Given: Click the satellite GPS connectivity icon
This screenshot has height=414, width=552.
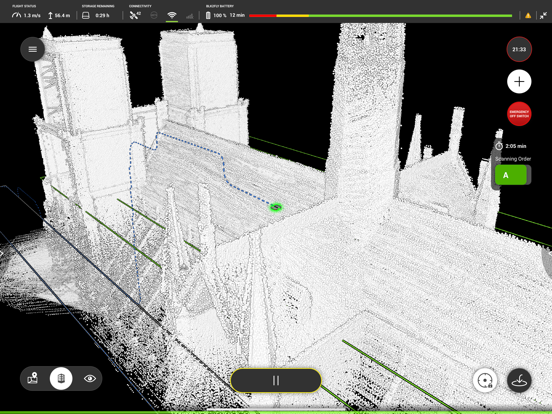Looking at the screenshot, I should (135, 15).
